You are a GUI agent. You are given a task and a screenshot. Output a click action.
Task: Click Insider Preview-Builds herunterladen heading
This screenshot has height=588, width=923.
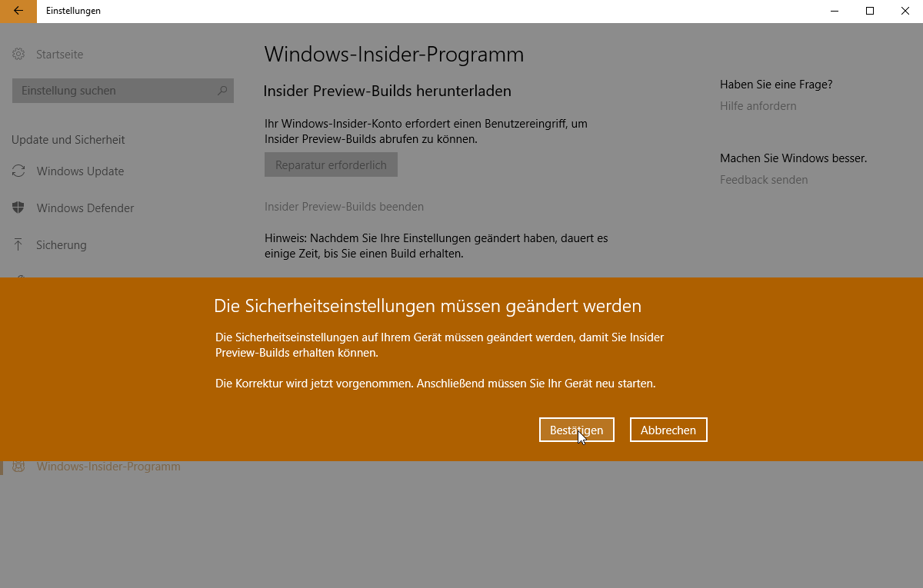point(388,91)
